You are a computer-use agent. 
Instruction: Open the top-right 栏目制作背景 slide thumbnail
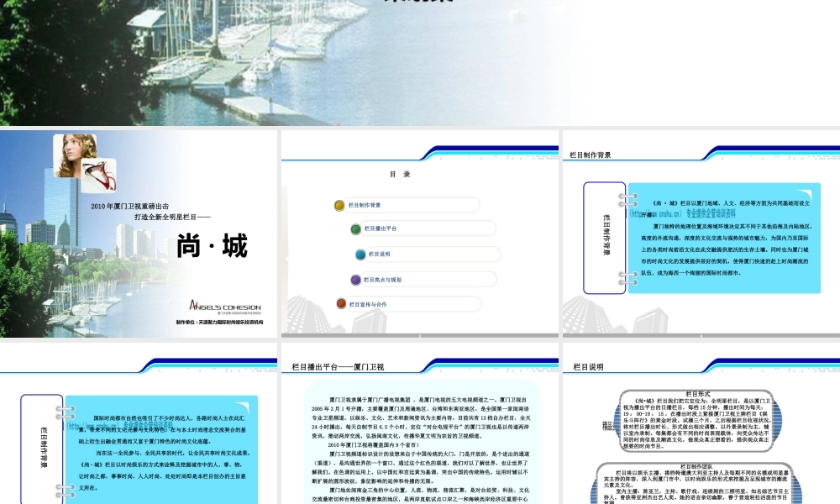tap(701, 234)
